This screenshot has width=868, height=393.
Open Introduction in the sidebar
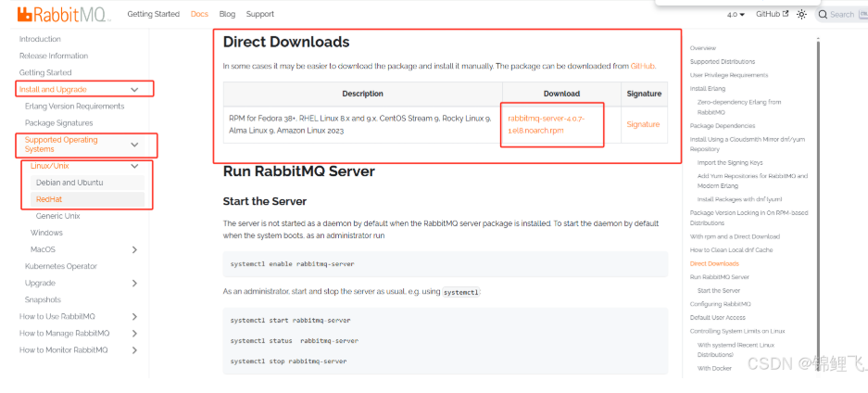pos(40,39)
